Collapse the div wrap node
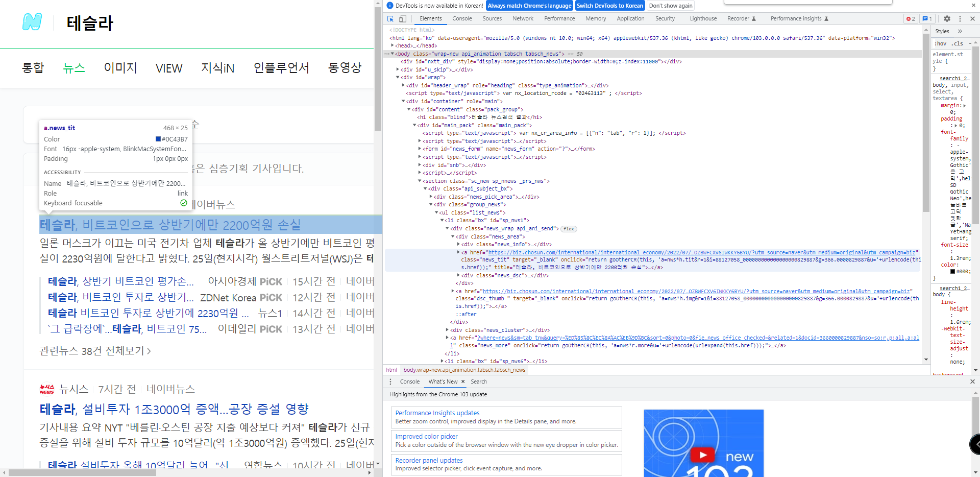This screenshot has width=980, height=477. (398, 78)
